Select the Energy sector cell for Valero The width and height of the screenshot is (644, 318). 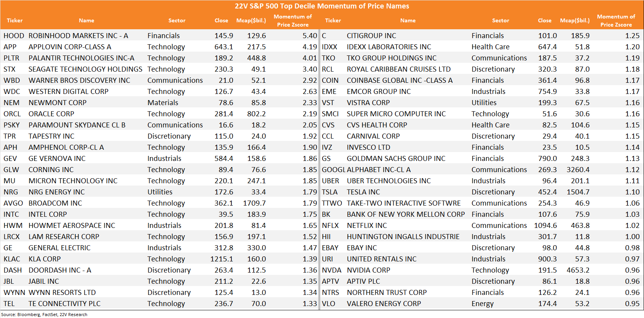coord(482,304)
